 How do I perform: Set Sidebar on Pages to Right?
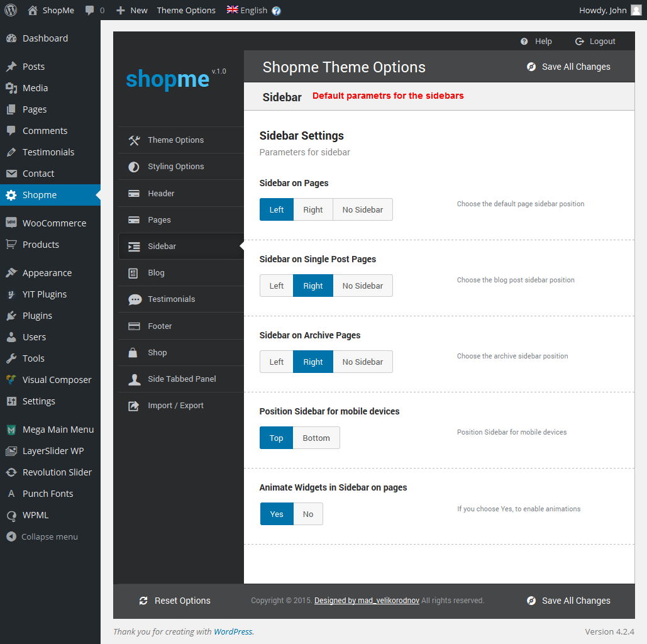click(312, 210)
